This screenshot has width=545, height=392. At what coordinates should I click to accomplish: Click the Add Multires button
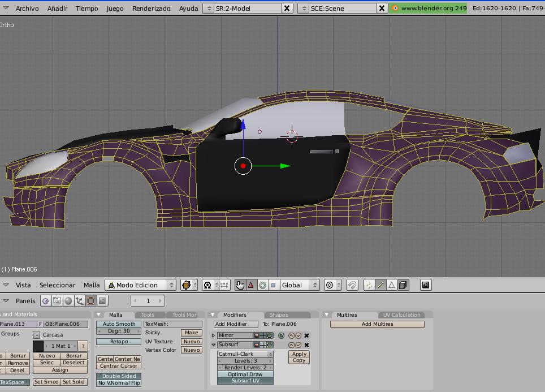(x=377, y=324)
